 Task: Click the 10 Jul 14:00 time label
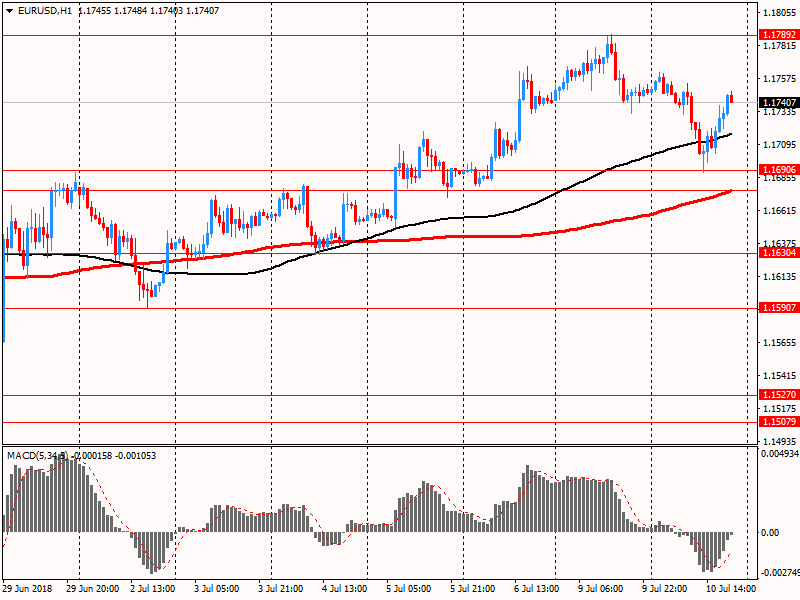[730, 590]
